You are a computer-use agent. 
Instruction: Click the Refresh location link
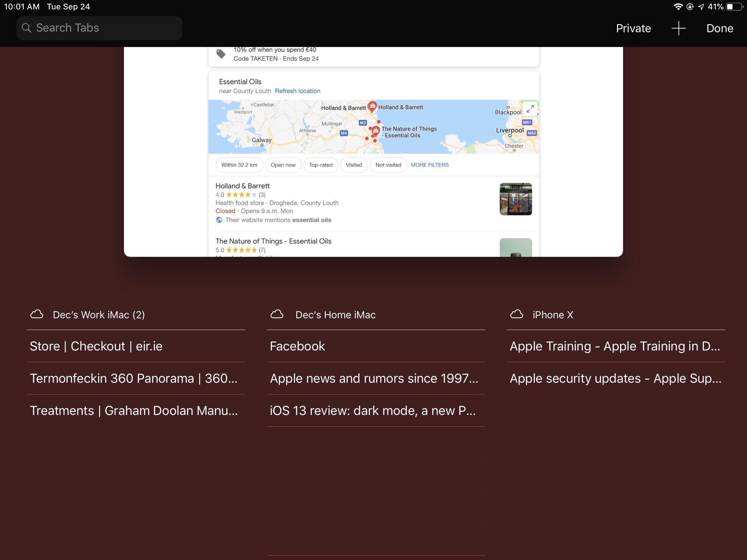click(298, 91)
